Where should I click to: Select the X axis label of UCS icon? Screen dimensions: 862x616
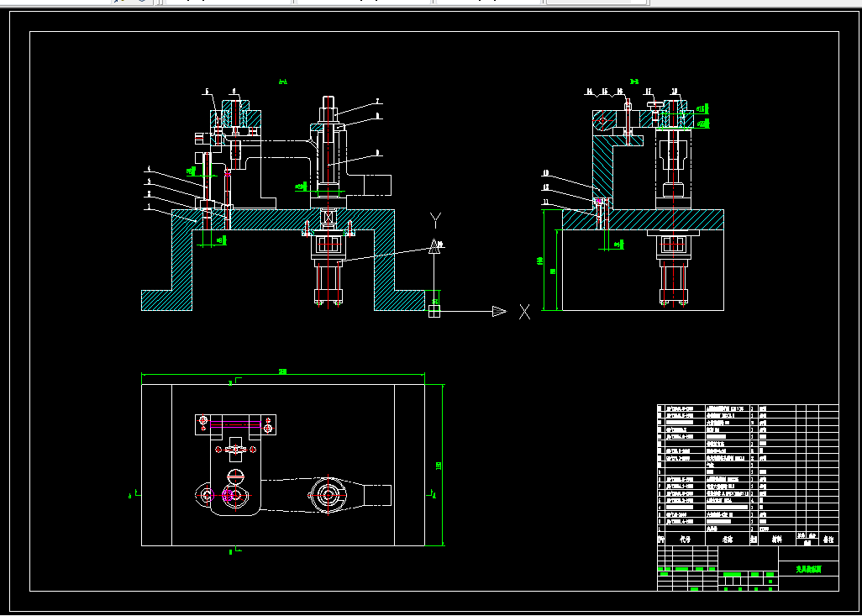pyautogui.click(x=525, y=313)
